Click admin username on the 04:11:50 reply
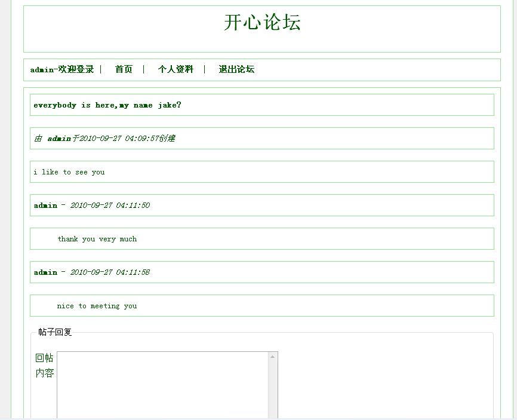The width and height of the screenshot is (517, 420). coord(45,206)
